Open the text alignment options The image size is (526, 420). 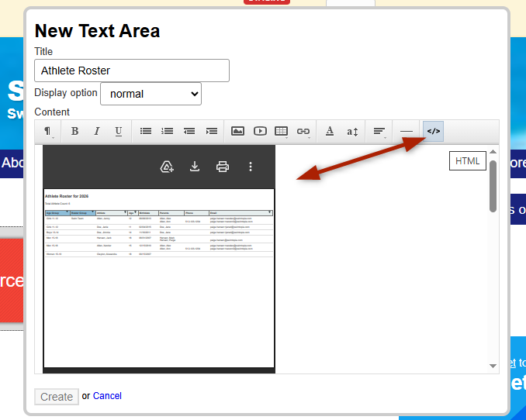click(379, 132)
